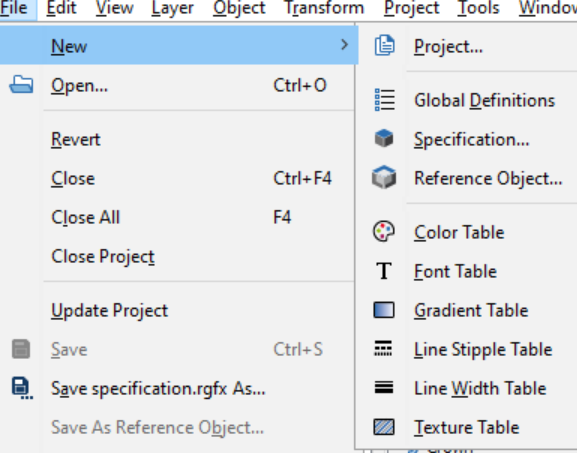Click the Font Table T icon
Viewport: 577px width, 453px height.
pyautogui.click(x=384, y=271)
